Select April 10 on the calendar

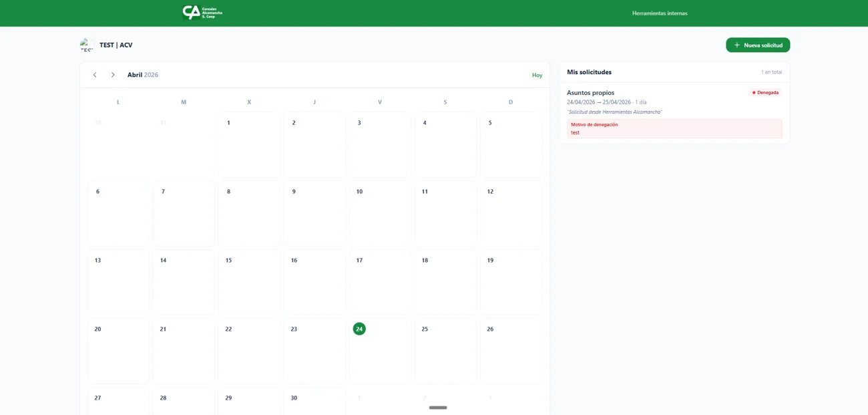click(x=380, y=214)
